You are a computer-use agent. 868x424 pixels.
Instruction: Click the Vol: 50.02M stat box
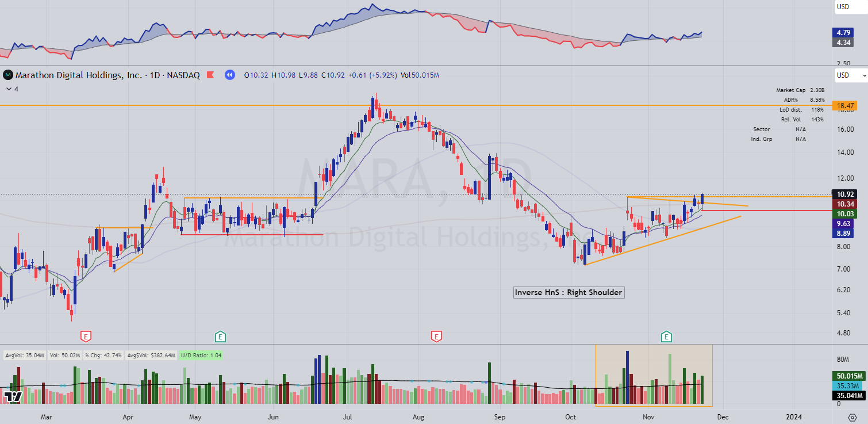tap(65, 356)
